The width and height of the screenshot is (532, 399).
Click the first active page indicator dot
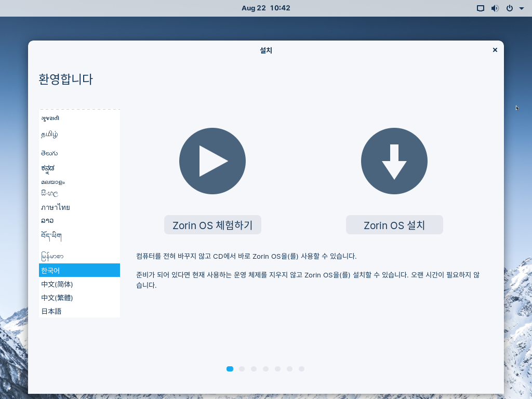[230, 369]
